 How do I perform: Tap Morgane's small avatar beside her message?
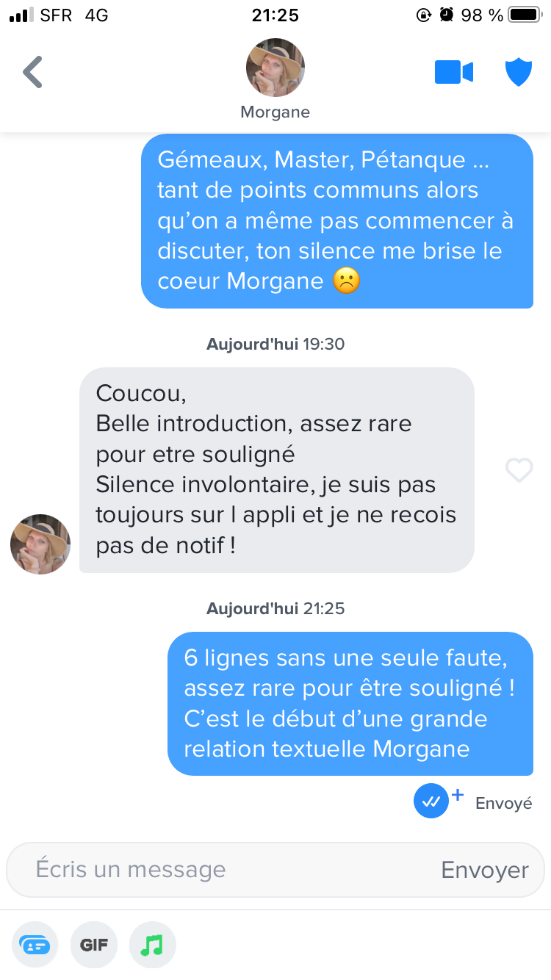click(40, 544)
